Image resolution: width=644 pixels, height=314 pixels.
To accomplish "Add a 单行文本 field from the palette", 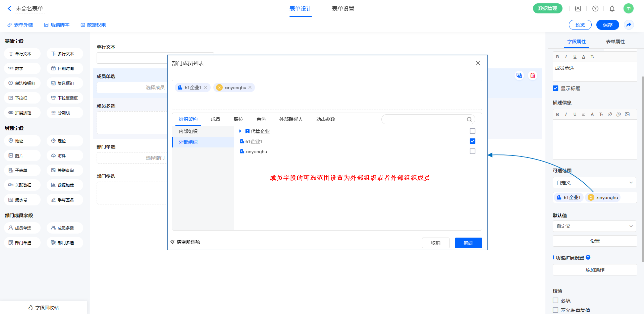I will [22, 54].
